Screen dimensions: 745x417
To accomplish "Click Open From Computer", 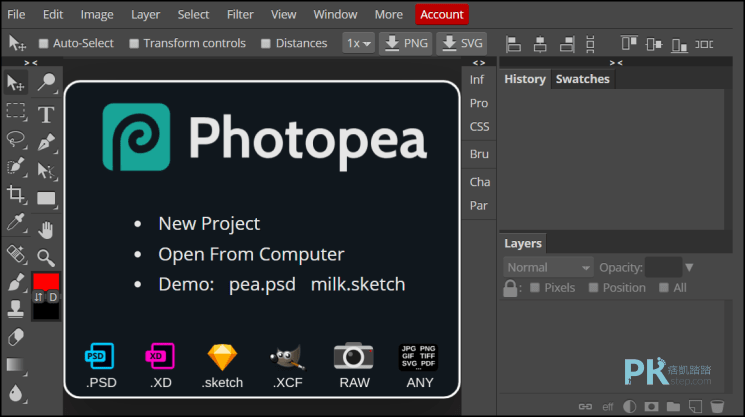I will [251, 254].
